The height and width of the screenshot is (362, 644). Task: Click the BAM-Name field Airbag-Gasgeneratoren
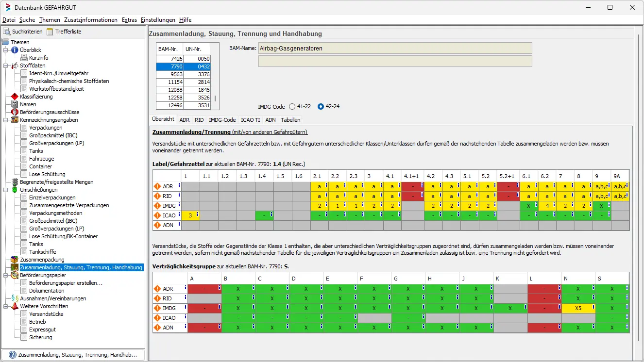tap(395, 48)
